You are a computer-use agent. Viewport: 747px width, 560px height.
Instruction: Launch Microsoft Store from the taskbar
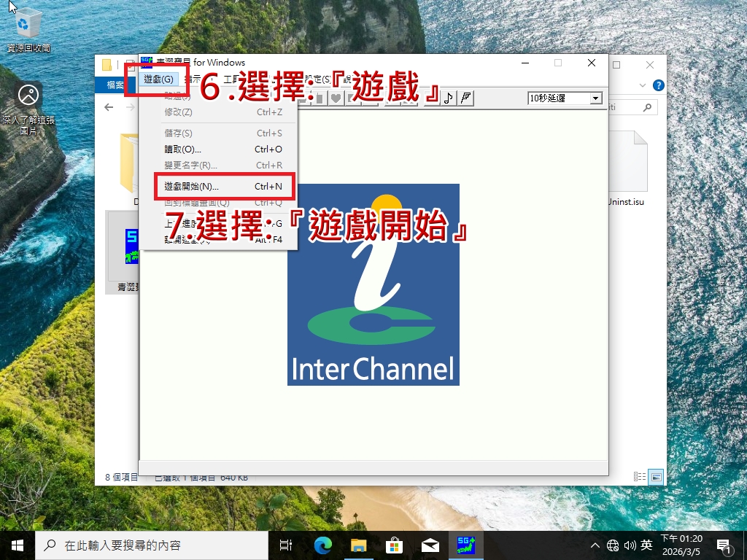[394, 545]
